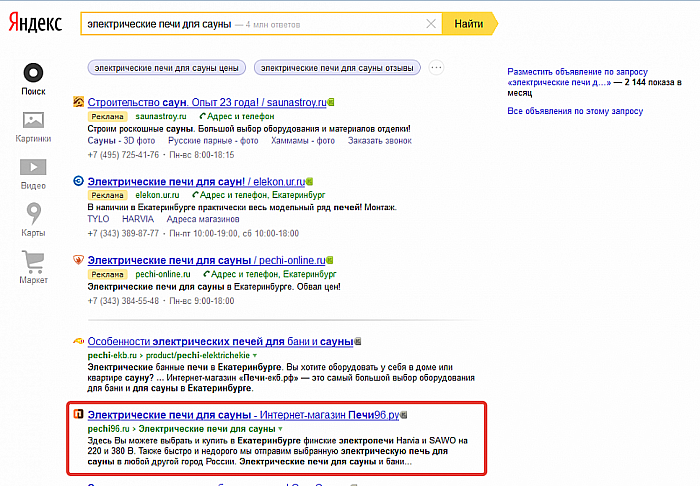The width and height of the screenshot is (700, 486).
Task: Click the green saunastroy.ru domain link
Action: 161,116
